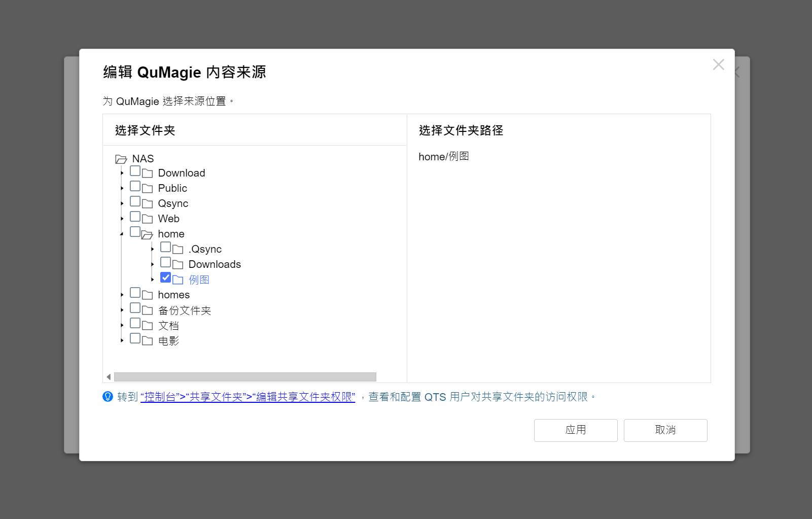This screenshot has width=812, height=519.
Task: Click the 文档 folder icon
Action: click(148, 326)
